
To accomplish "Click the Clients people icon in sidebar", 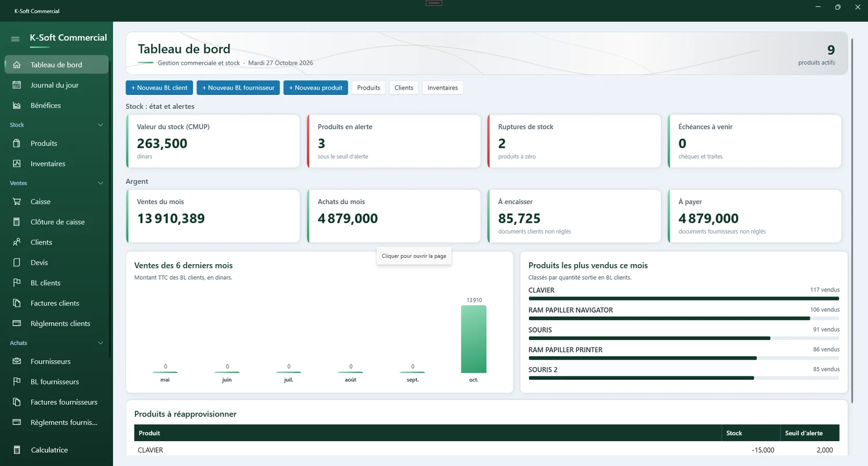I will [x=17, y=242].
